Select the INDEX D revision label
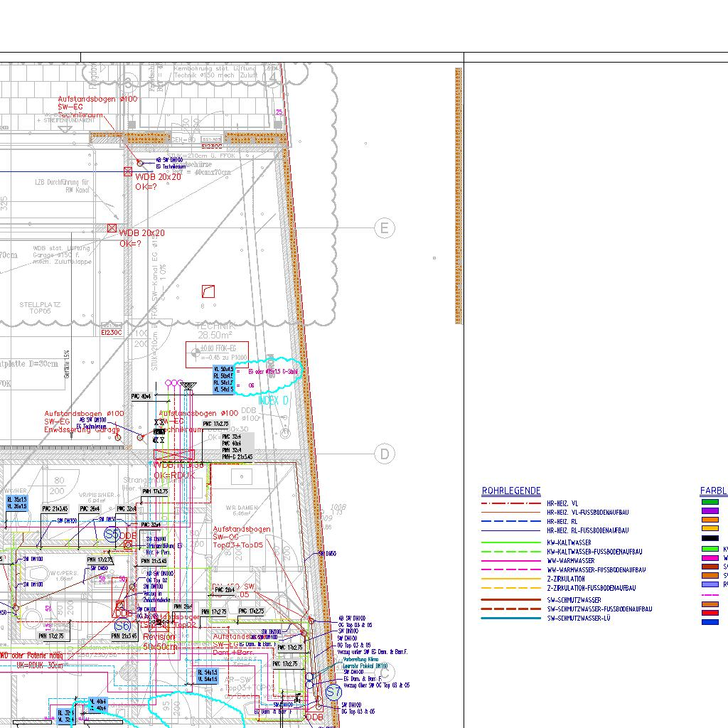The image size is (728, 728). coord(273,401)
